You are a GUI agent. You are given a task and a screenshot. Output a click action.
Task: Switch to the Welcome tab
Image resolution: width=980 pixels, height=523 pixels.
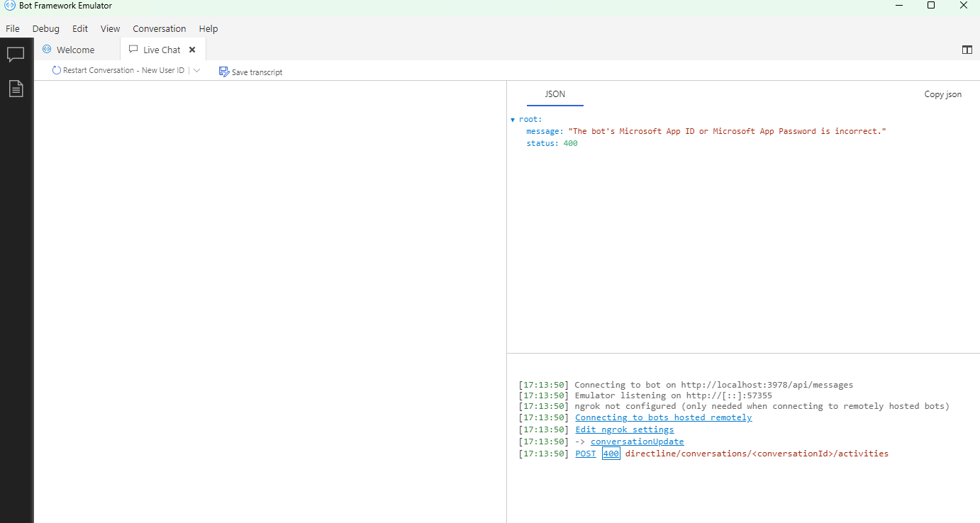[77, 50]
